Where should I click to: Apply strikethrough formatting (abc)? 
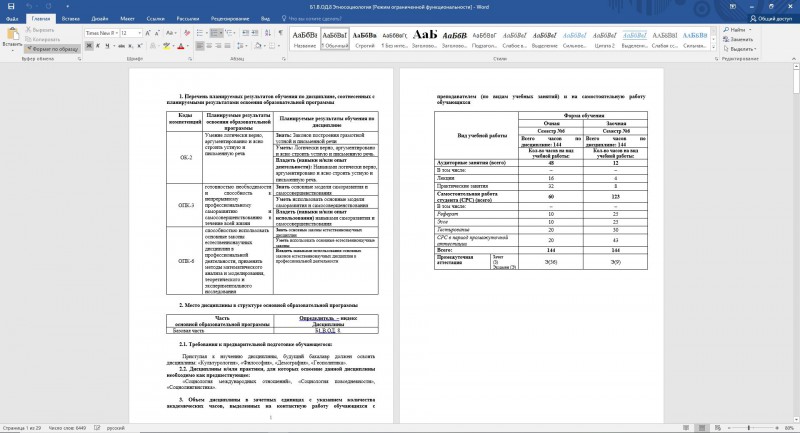click(121, 46)
